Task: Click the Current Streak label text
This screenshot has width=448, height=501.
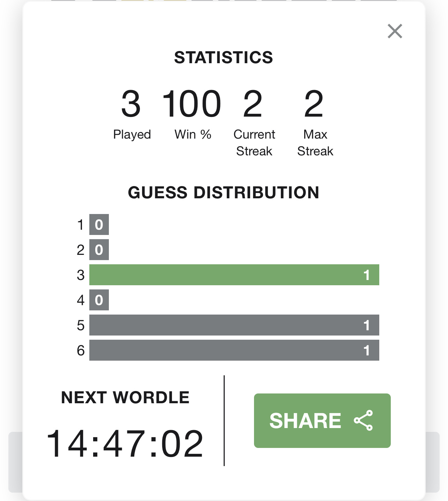Action: click(254, 143)
